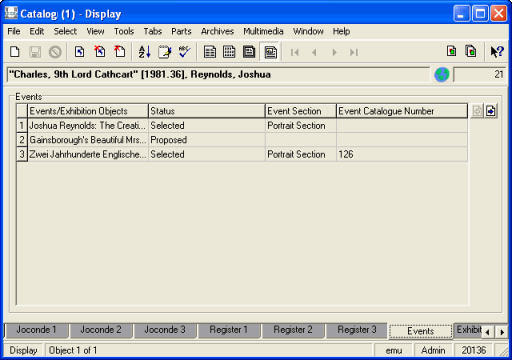Click the Events/Exhibition Objects column header

[88, 111]
